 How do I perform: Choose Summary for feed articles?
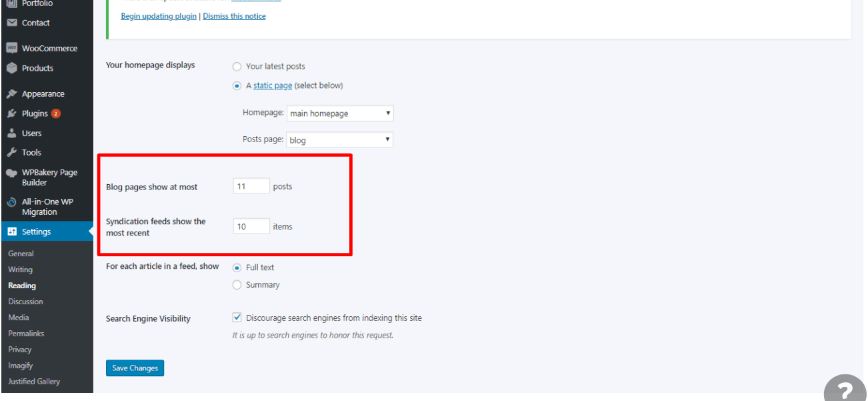pos(237,285)
